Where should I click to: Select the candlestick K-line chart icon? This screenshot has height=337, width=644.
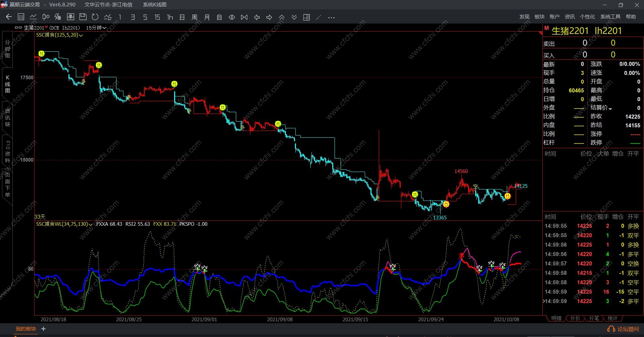point(46,17)
